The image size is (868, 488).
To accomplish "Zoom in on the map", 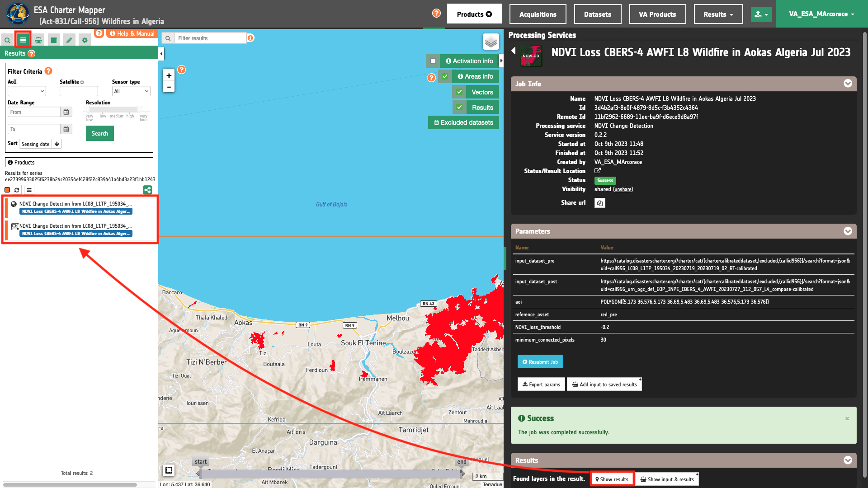I will coord(169,75).
